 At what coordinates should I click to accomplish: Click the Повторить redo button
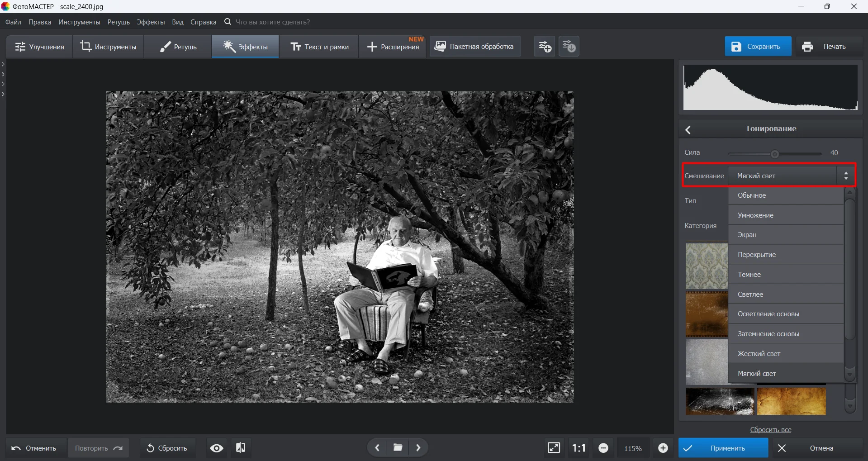click(99, 448)
